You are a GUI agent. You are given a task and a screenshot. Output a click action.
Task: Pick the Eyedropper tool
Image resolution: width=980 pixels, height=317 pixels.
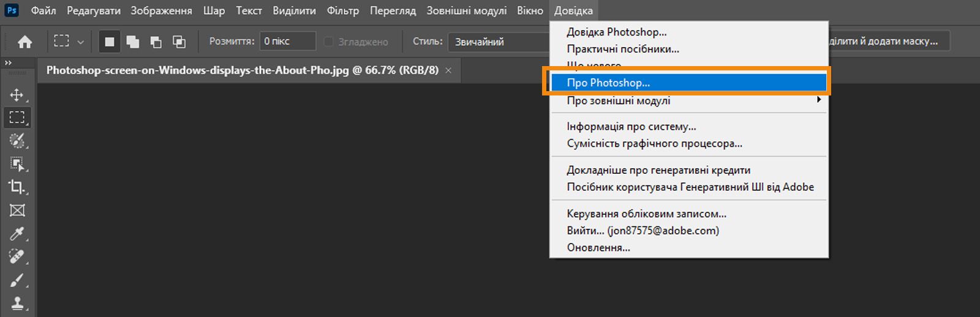tap(17, 234)
